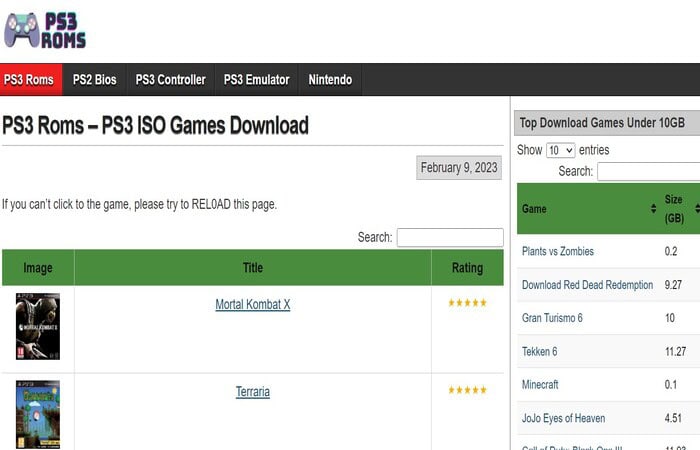Click Top Download Games Under 10GB heading

(x=602, y=123)
